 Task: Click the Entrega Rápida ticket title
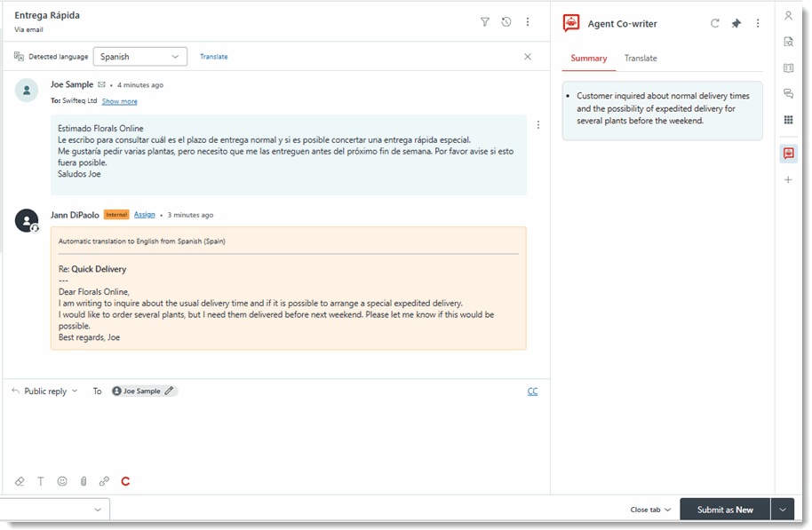[x=47, y=15]
